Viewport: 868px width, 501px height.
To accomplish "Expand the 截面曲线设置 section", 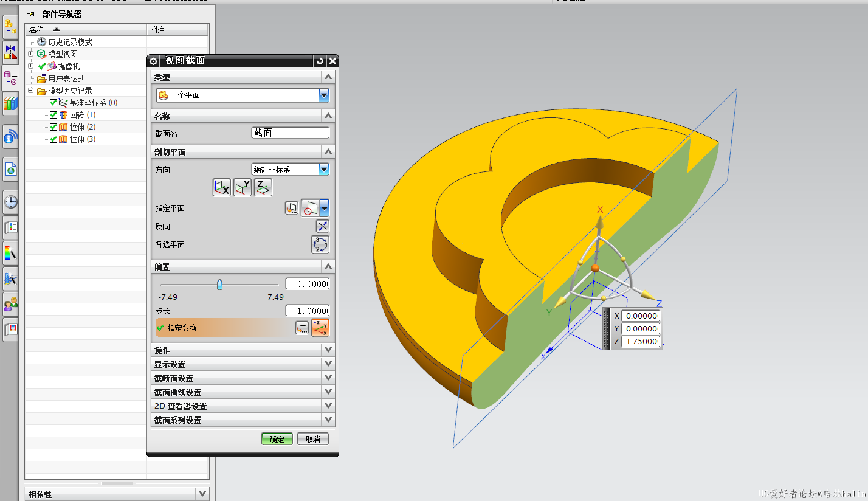I will click(x=328, y=392).
